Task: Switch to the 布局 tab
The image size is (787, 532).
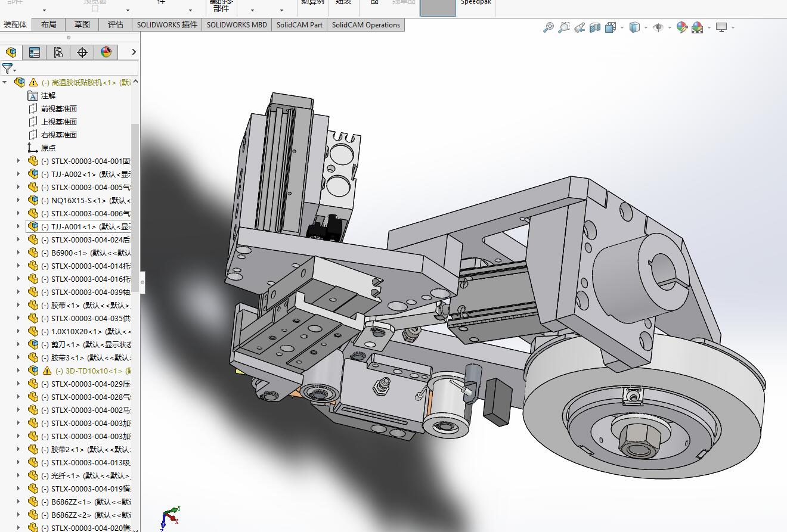Action: click(49, 25)
